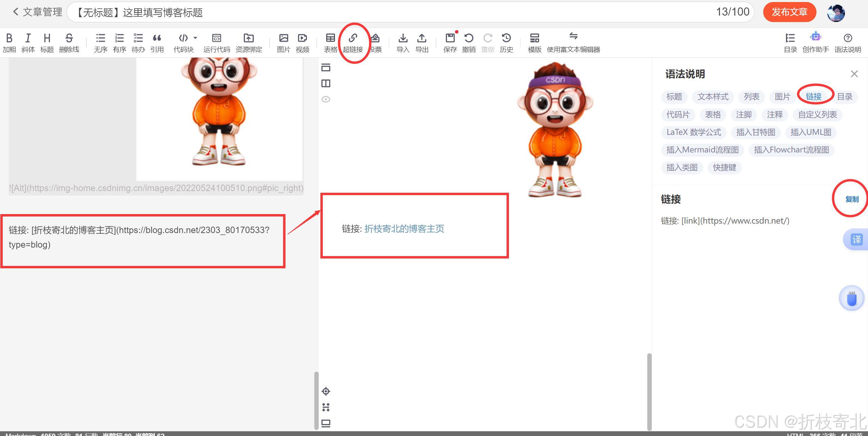This screenshot has width=868, height=436.
Task: Select the 标题 syntax tag
Action: pos(674,97)
